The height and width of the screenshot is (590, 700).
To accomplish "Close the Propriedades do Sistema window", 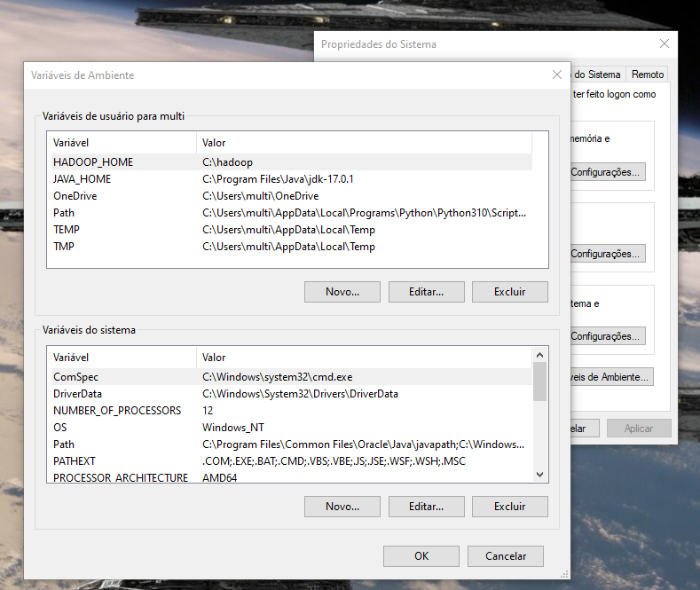I will tap(665, 43).
